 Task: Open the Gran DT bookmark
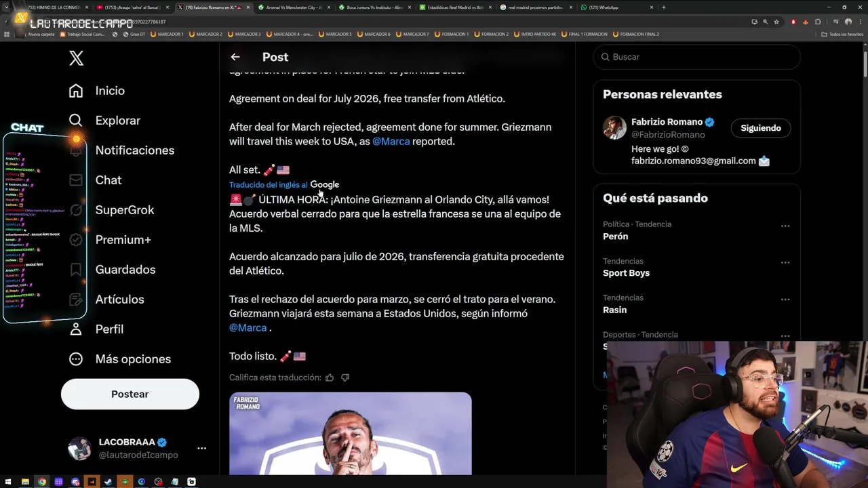[x=134, y=34]
